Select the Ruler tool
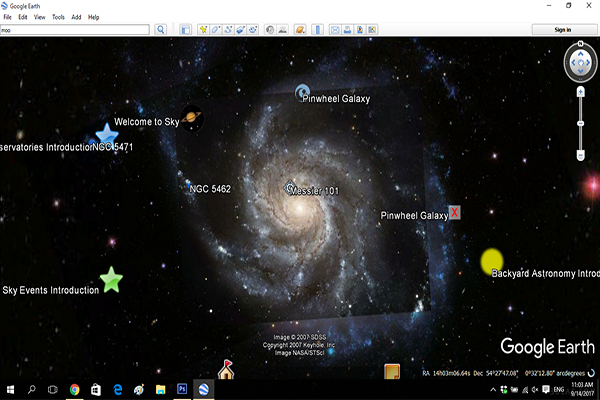 pos(318,29)
